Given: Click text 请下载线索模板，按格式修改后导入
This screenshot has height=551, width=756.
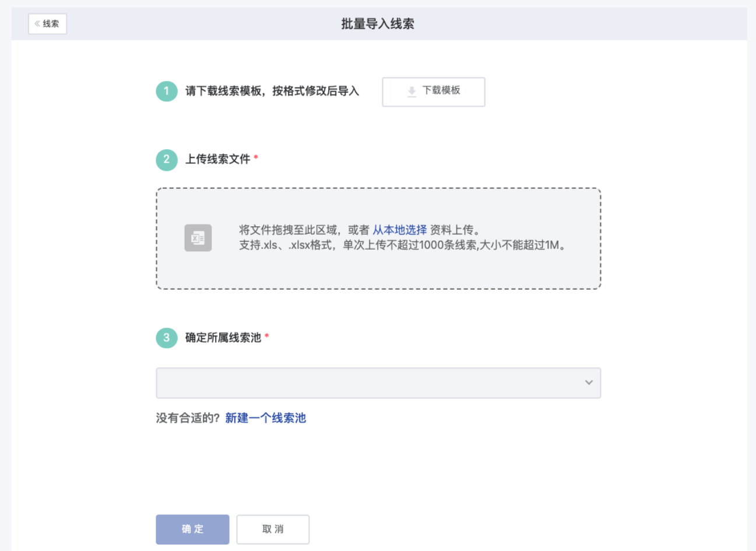Looking at the screenshot, I should click(x=272, y=91).
